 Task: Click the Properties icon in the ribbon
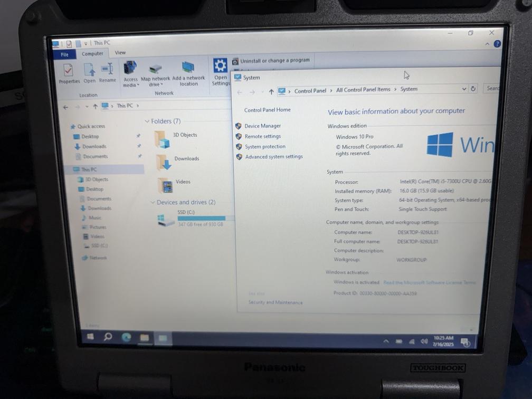click(69, 70)
